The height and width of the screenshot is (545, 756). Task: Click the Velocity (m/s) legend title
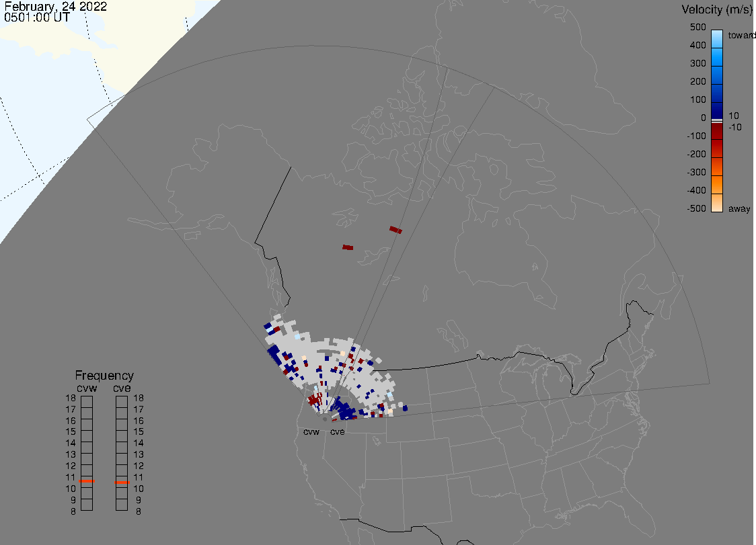point(716,9)
